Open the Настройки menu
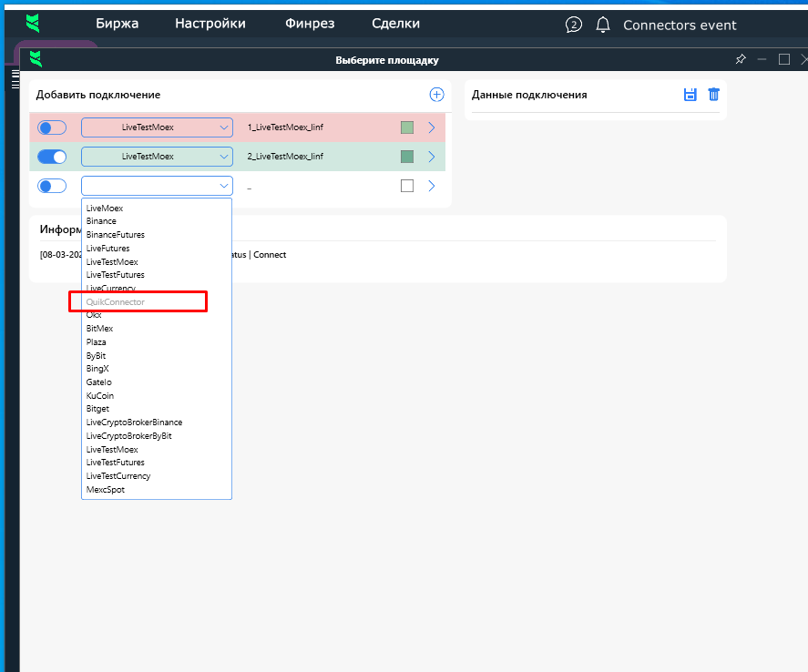 tap(210, 25)
